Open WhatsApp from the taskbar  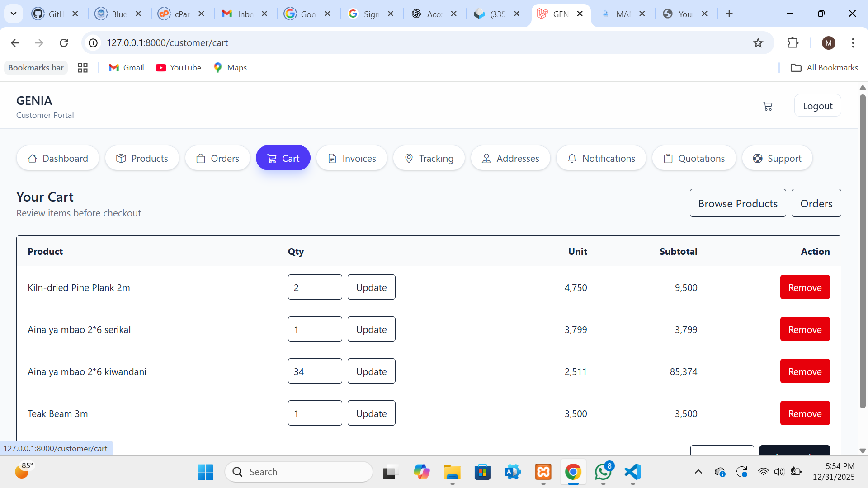(x=603, y=472)
